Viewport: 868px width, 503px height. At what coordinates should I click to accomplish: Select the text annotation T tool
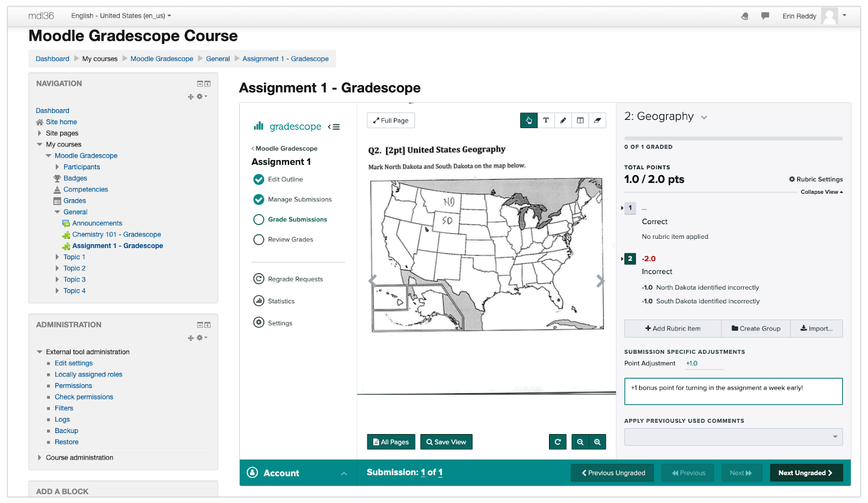click(x=546, y=120)
